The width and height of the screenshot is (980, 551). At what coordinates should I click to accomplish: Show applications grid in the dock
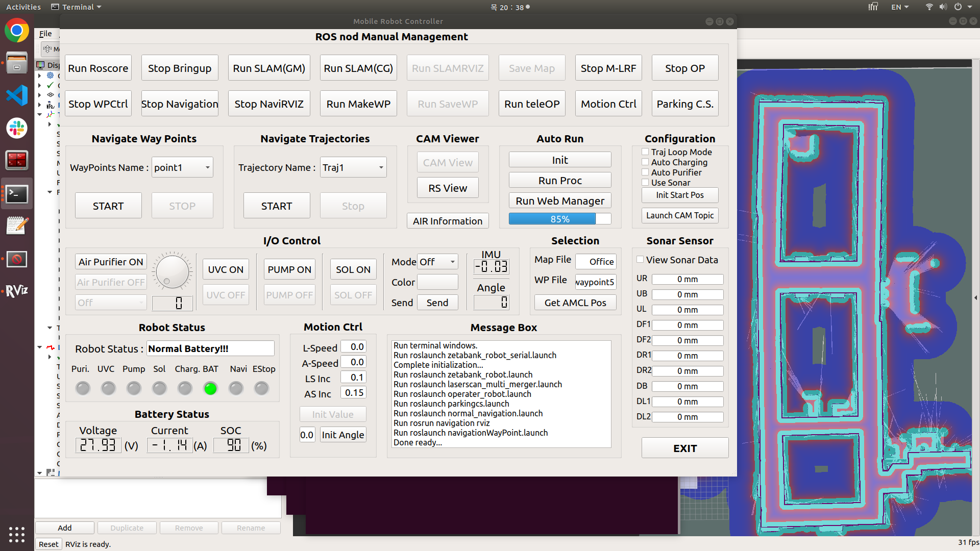pyautogui.click(x=17, y=534)
